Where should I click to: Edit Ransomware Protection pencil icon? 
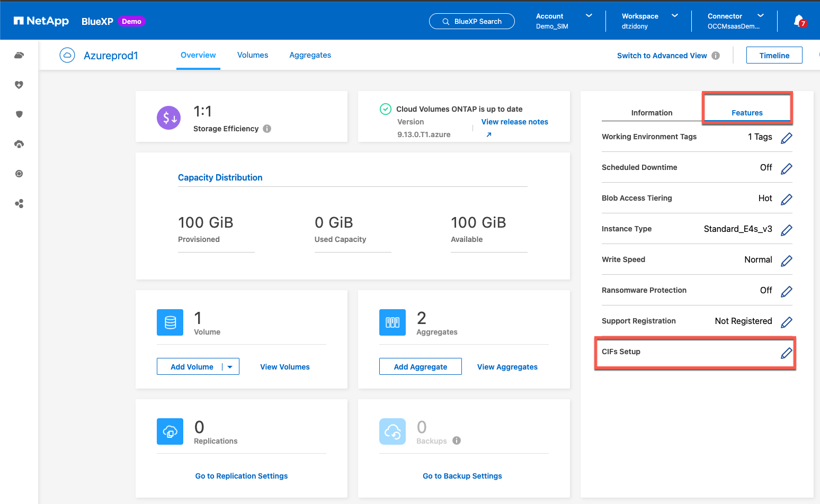pyautogui.click(x=787, y=291)
